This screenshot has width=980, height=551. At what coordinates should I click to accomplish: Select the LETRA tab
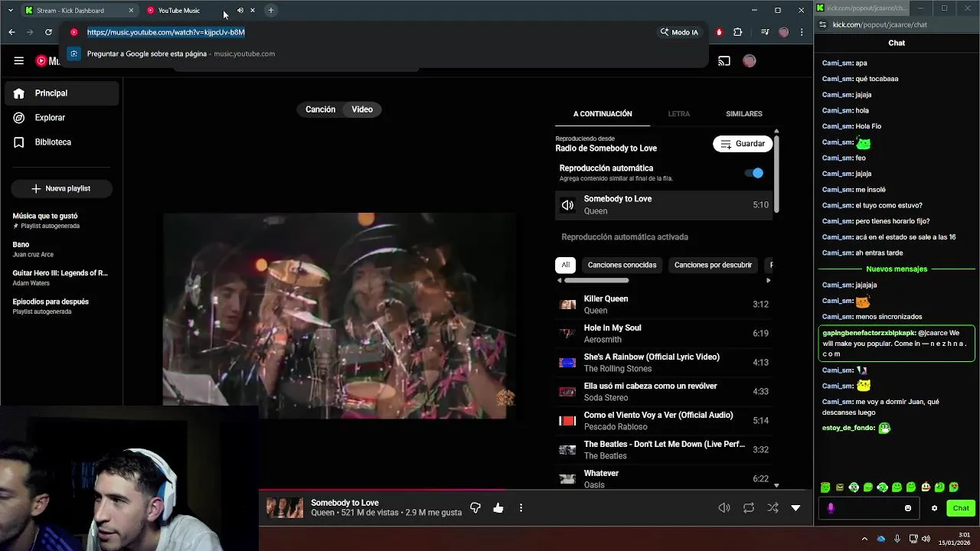coord(678,114)
